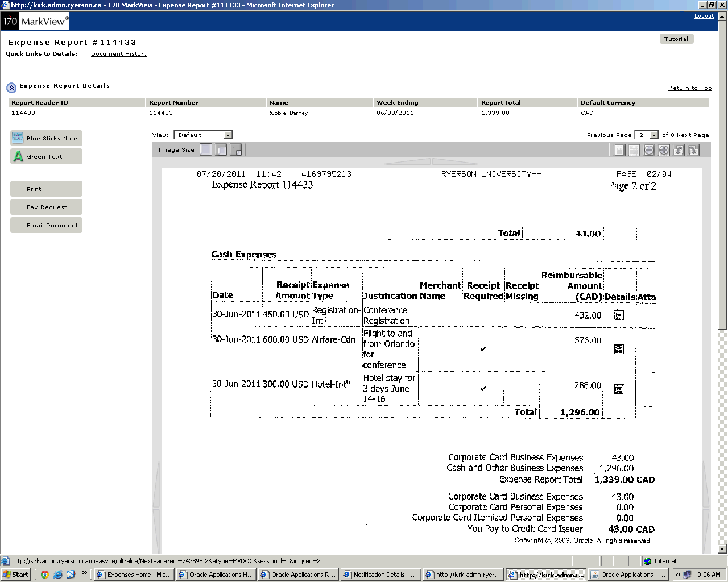Click the Email Document button

[x=46, y=225]
